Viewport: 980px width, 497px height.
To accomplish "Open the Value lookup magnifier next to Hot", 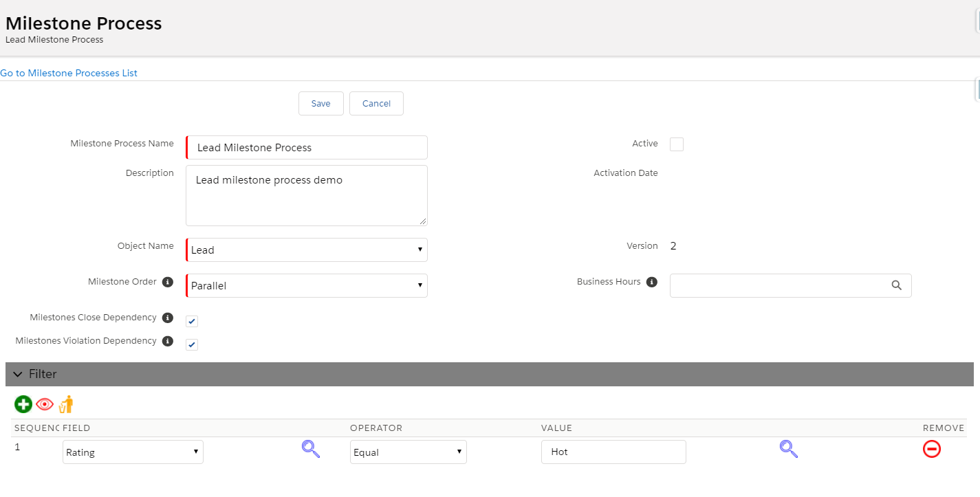I will tap(788, 449).
